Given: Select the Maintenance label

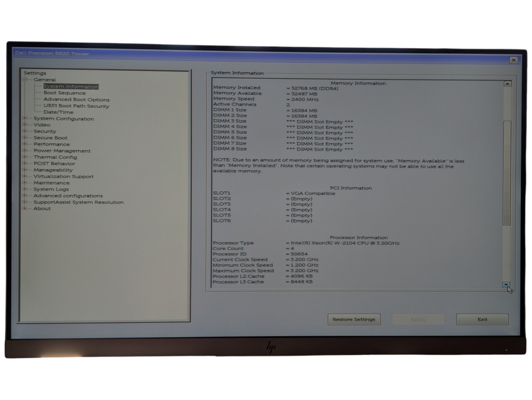Looking at the screenshot, I should [x=51, y=183].
